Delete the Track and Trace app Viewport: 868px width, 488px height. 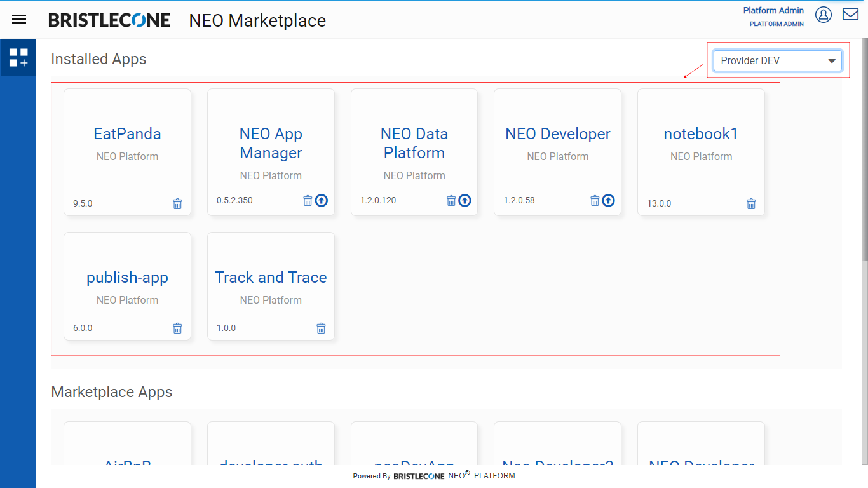[321, 328]
